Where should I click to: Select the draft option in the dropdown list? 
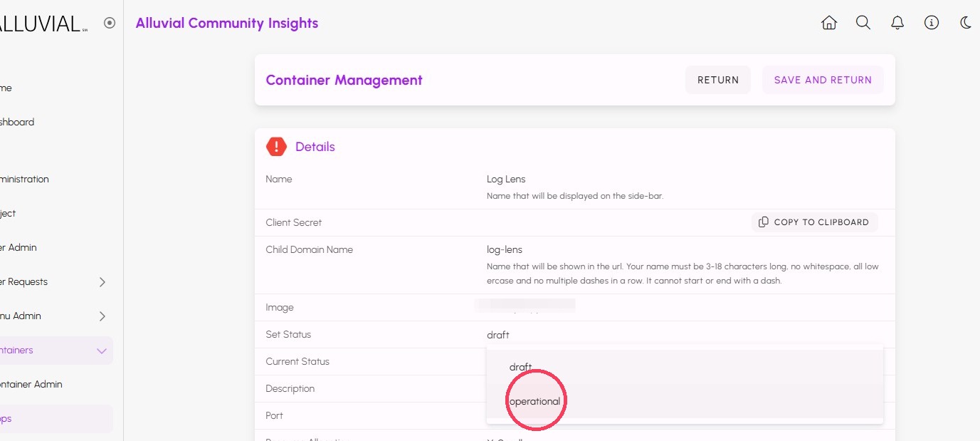coord(685,367)
